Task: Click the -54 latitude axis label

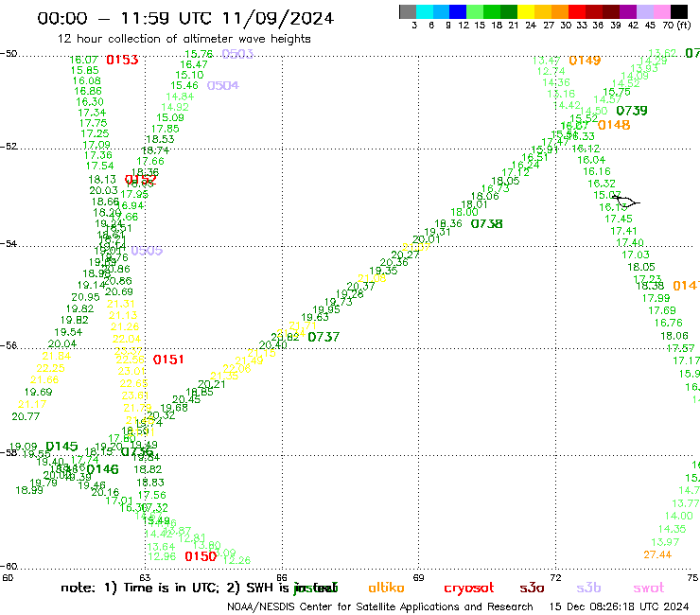Action: point(9,244)
